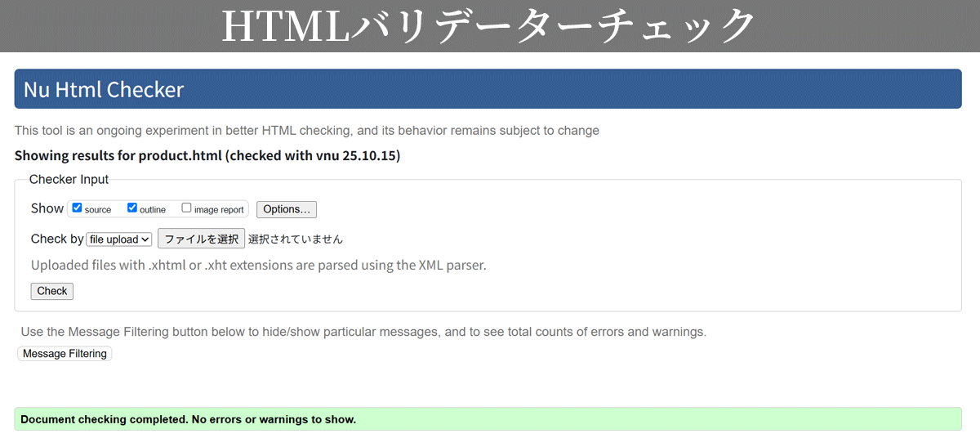Click the Nu Html Checker heading
980x438 pixels.
(x=488, y=89)
